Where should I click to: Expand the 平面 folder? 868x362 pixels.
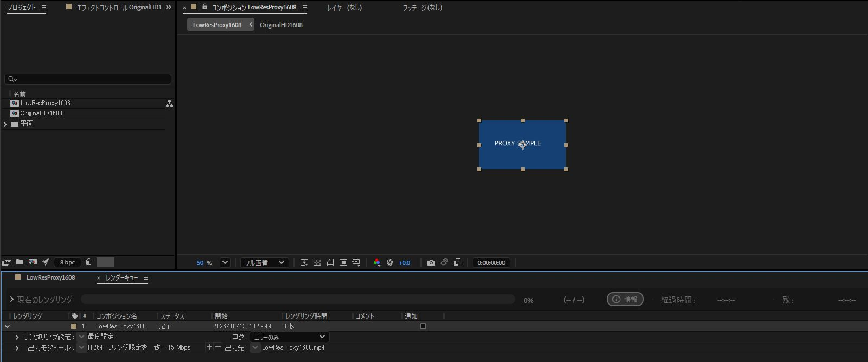tap(5, 124)
